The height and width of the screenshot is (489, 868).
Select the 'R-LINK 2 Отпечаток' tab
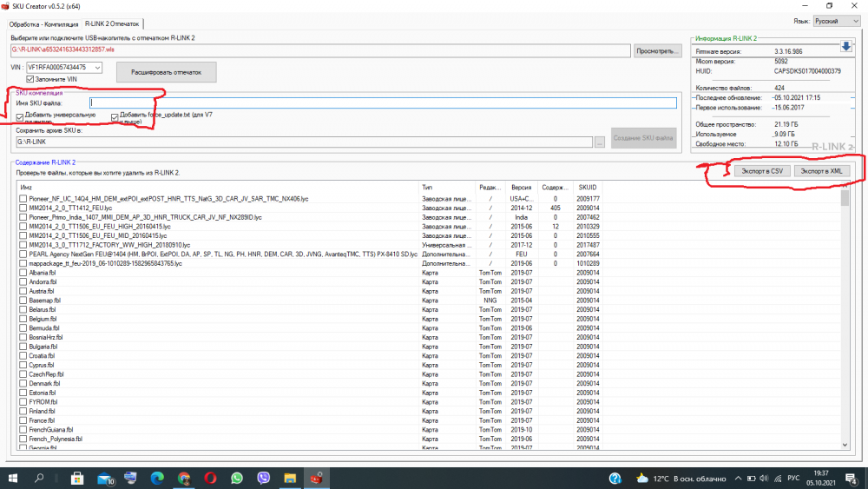[112, 23]
